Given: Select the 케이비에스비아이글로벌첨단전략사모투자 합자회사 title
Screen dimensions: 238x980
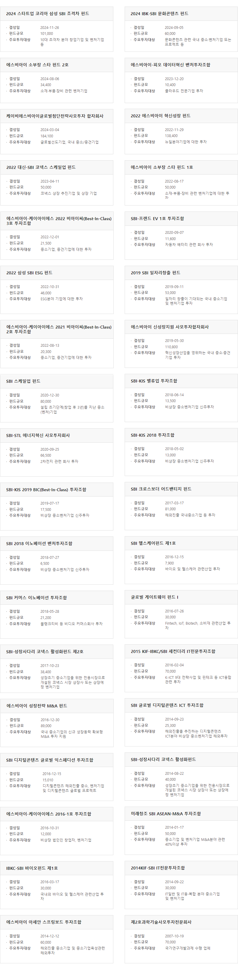Looking at the screenshot, I should tap(55, 116).
